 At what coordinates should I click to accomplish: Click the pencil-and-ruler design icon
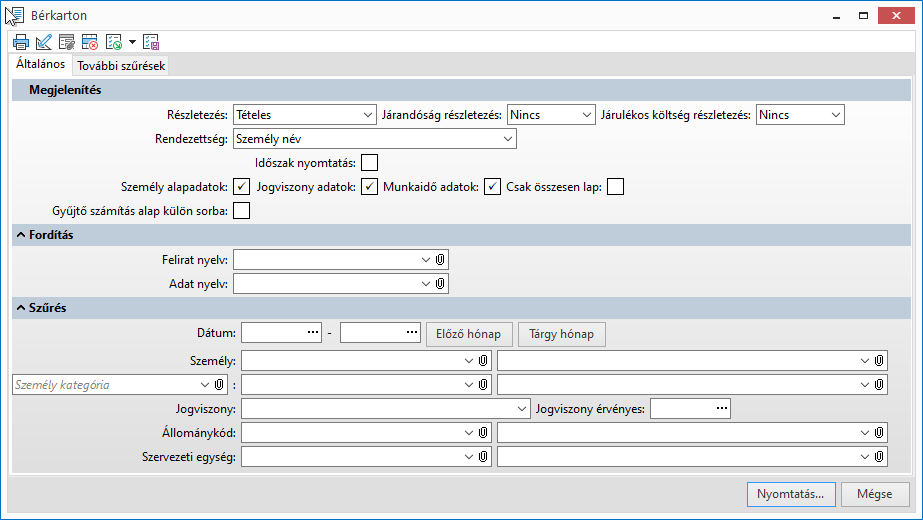pos(43,42)
